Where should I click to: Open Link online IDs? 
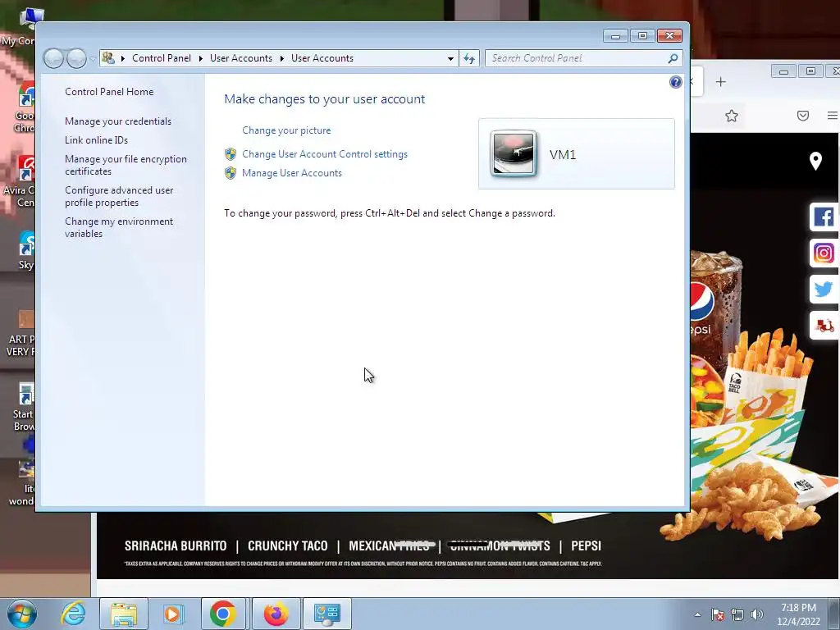(97, 139)
